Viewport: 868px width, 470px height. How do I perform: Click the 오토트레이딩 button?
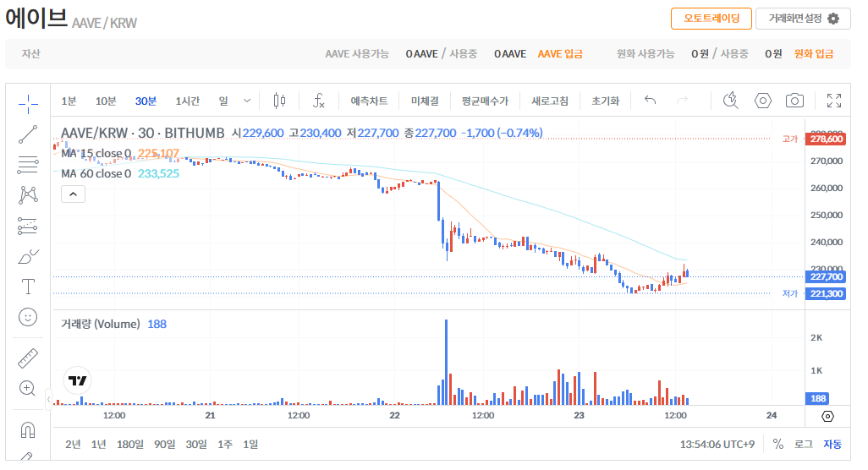pos(711,19)
